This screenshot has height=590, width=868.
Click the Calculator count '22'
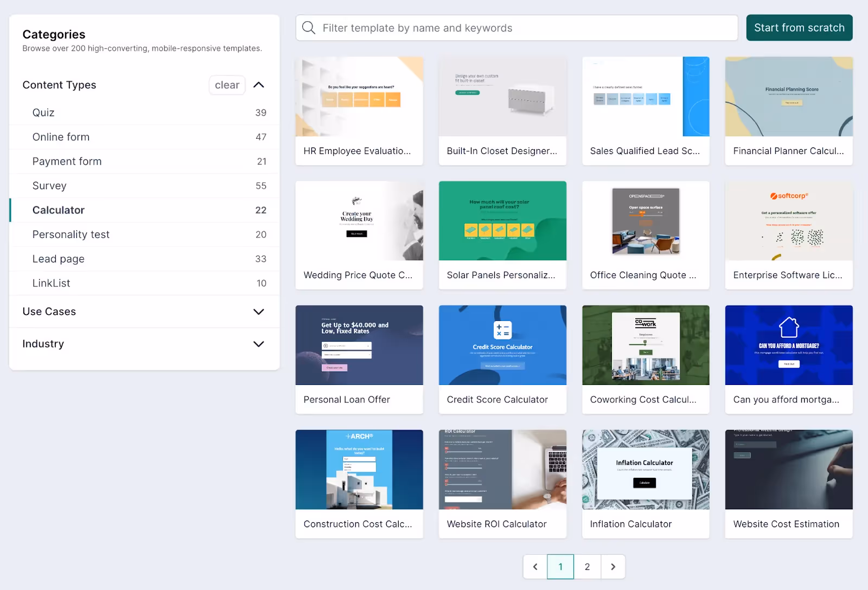(x=261, y=210)
